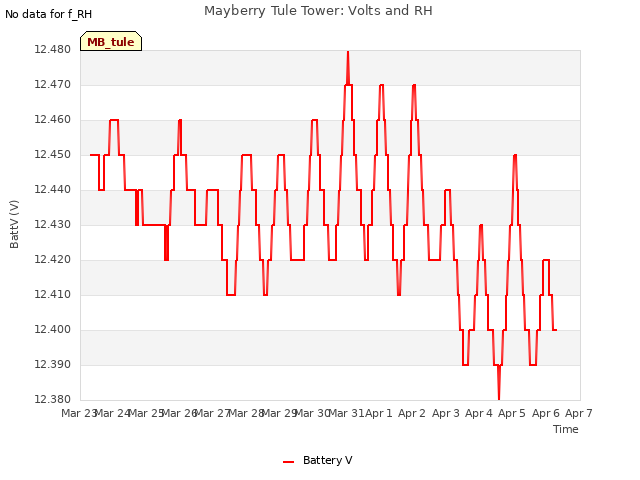Click the Apr 5 x-axis date label
This screenshot has width=640, height=480.
[x=512, y=413]
